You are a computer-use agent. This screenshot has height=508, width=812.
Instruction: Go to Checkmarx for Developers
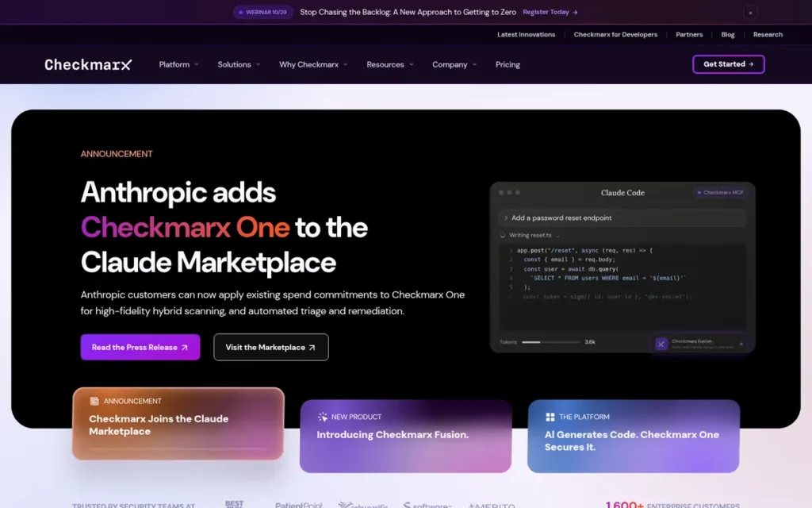tap(615, 35)
